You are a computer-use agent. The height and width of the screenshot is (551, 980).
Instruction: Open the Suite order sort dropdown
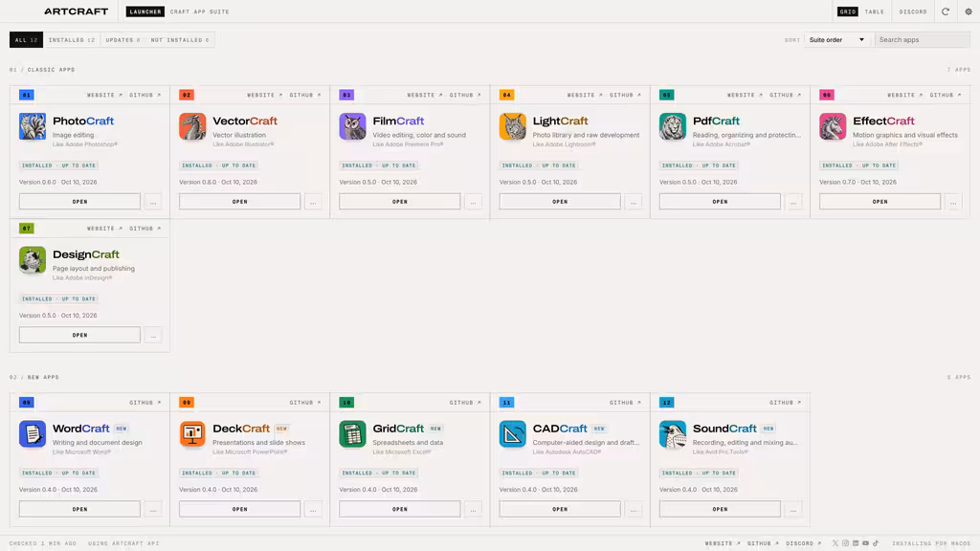[x=836, y=40]
